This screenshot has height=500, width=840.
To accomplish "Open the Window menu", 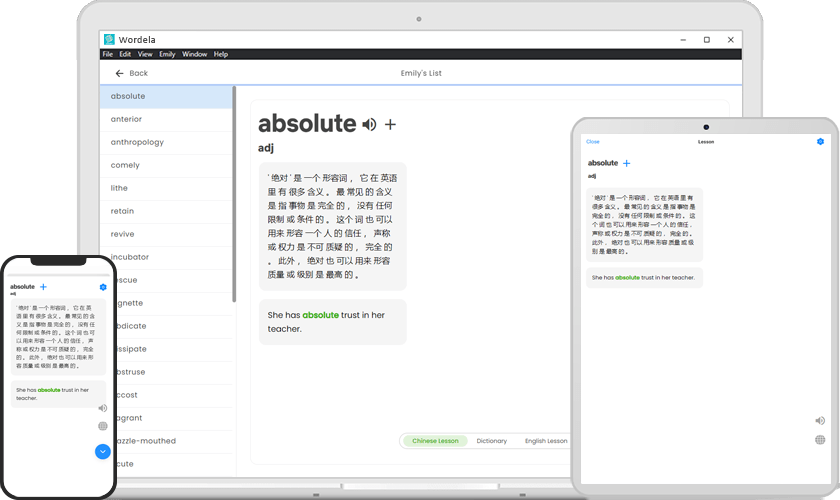I will [194, 54].
